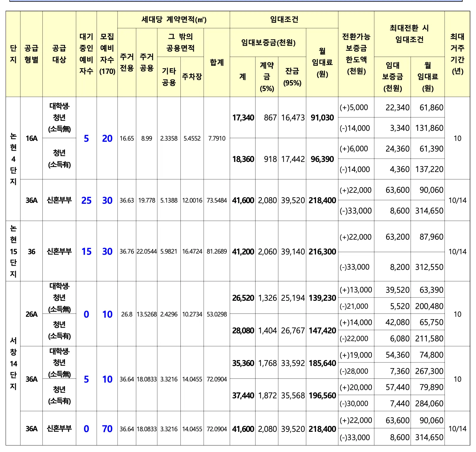
Task: Select the 잔금 (95%) header cell
Action: tap(292, 77)
